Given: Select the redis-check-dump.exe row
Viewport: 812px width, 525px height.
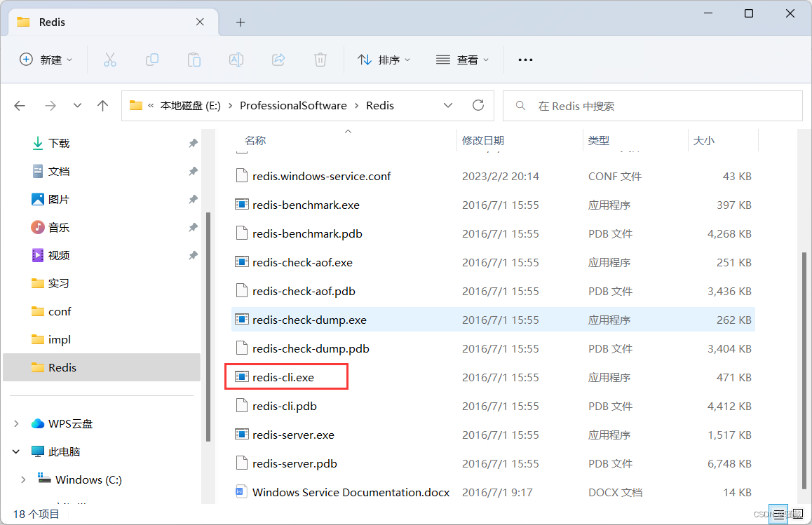Looking at the screenshot, I should click(493, 320).
